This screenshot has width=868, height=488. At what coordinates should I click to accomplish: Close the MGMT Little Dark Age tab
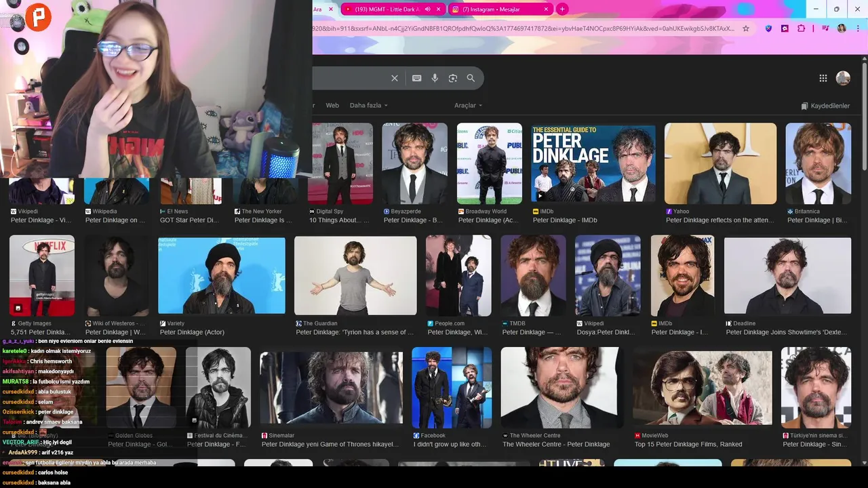439,9
